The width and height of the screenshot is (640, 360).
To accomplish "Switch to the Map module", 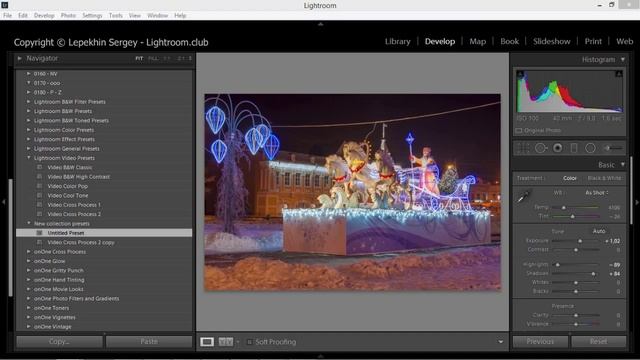I will (478, 42).
